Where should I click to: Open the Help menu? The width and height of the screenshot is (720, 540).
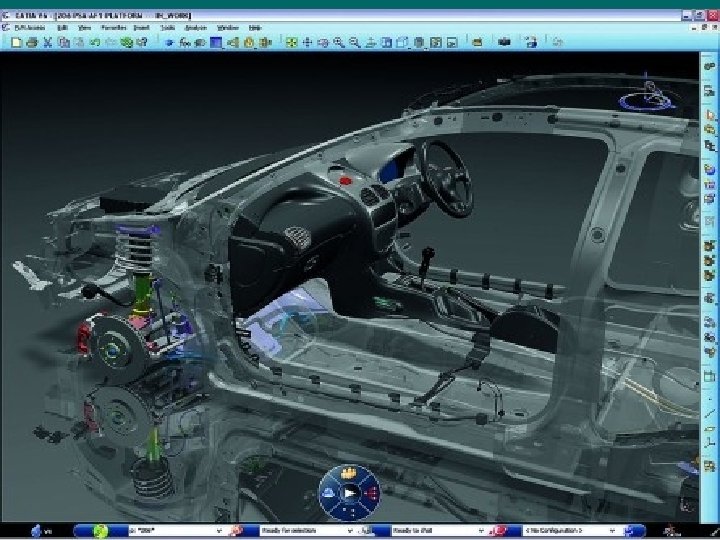pyautogui.click(x=255, y=28)
